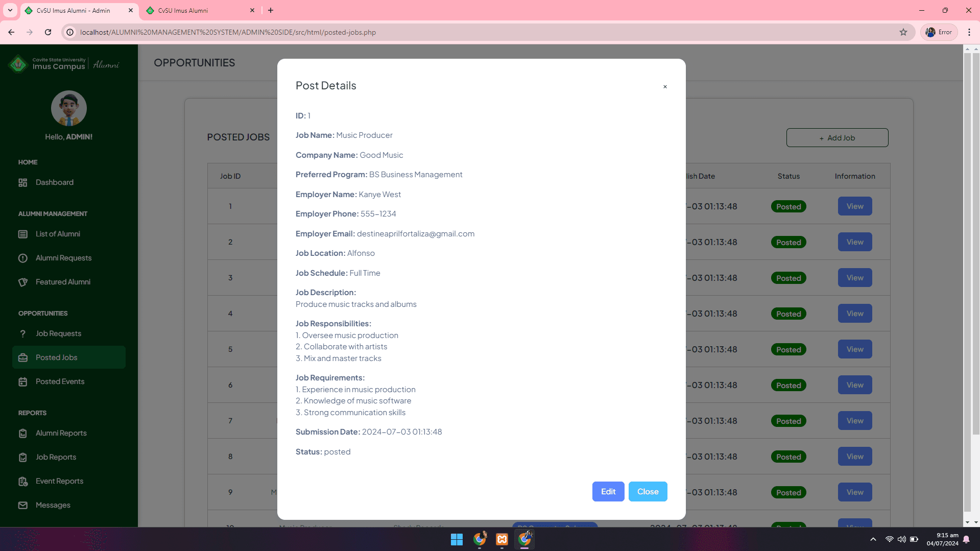Click the List of Alumni icon
The image size is (980, 551).
(x=23, y=234)
